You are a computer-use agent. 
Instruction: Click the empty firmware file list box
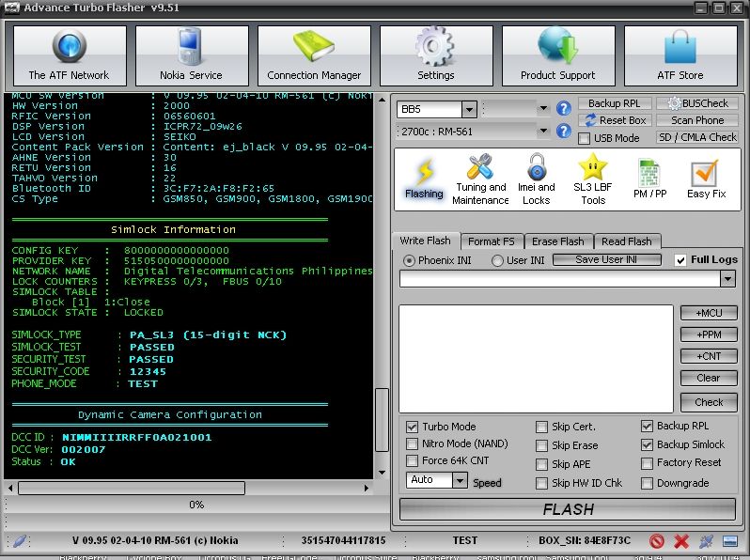click(536, 357)
